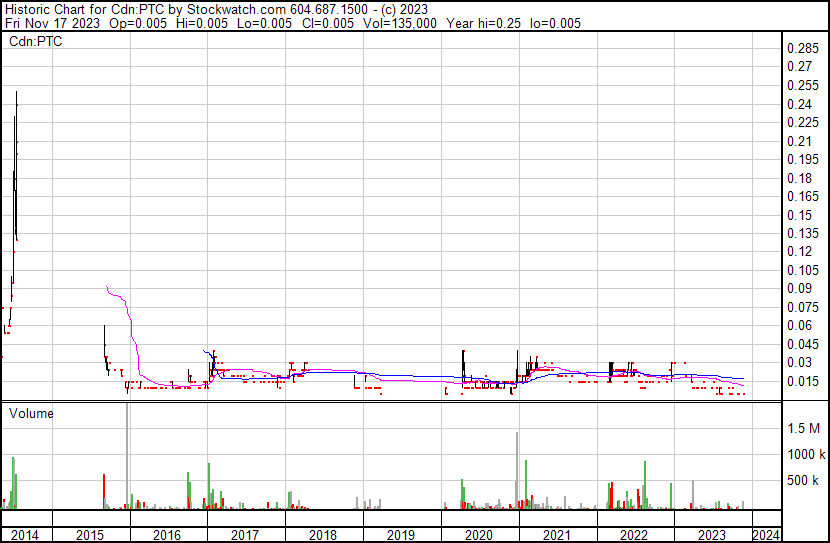Click the 0.06 price axis label
This screenshot has width=830, height=543.
799,325
